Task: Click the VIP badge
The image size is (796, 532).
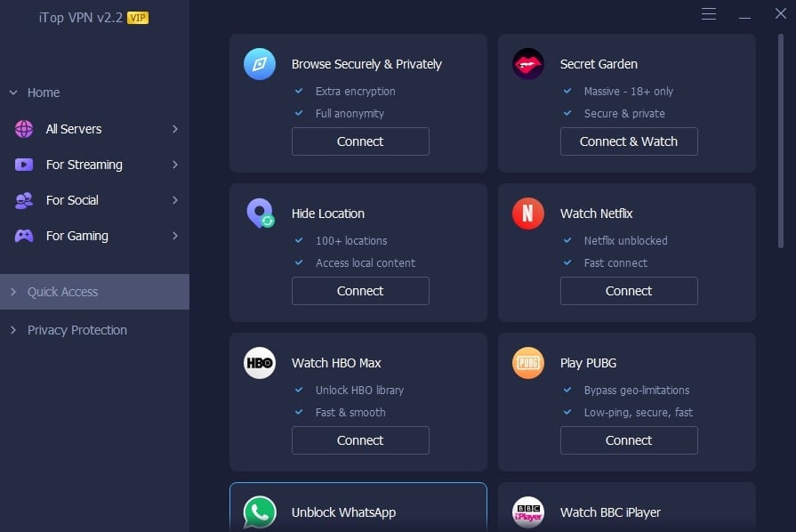Action: pyautogui.click(x=138, y=18)
